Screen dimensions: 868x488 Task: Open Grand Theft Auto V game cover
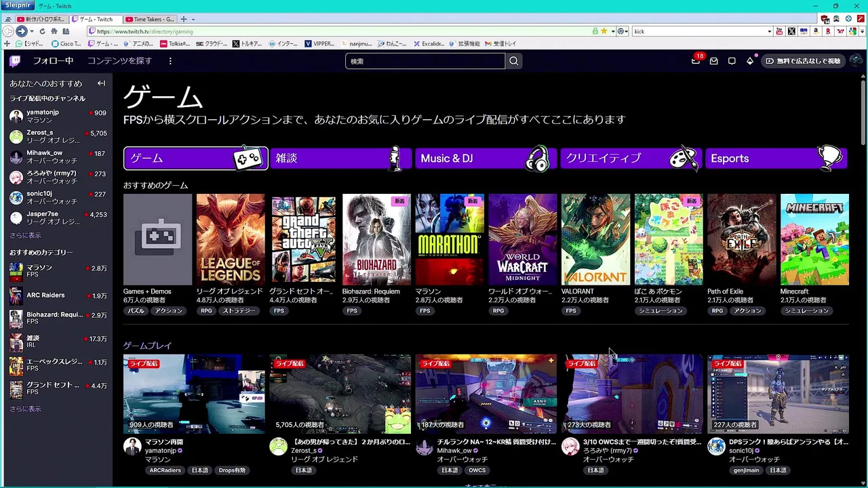(x=303, y=239)
